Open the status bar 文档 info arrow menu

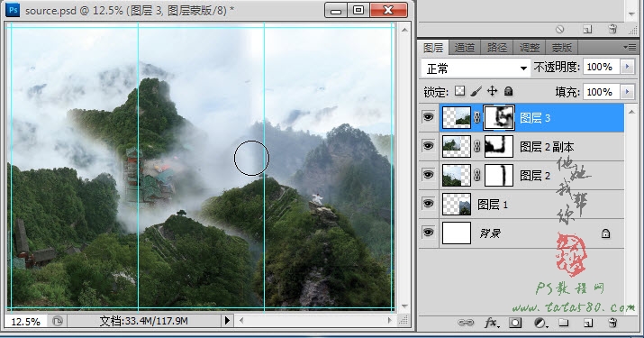[x=227, y=321]
